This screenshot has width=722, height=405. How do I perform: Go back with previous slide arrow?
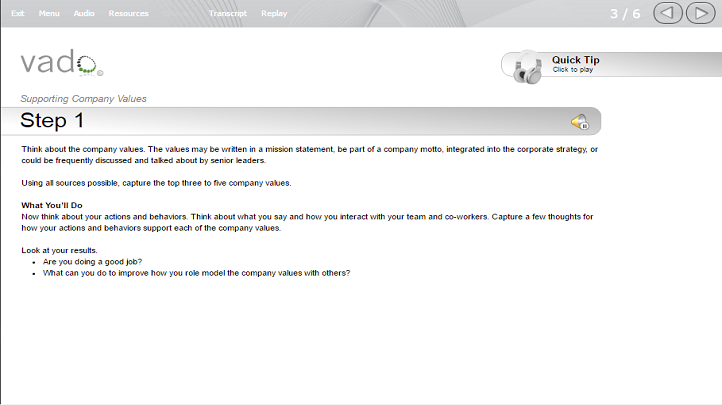point(668,13)
